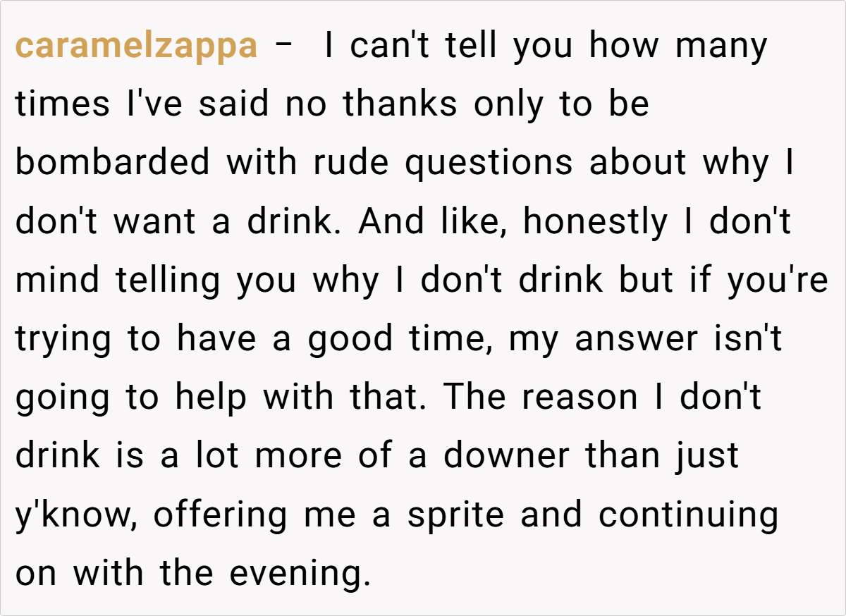Click the word "questions" in the comment
This screenshot has height=616, width=846.
pos(489,164)
